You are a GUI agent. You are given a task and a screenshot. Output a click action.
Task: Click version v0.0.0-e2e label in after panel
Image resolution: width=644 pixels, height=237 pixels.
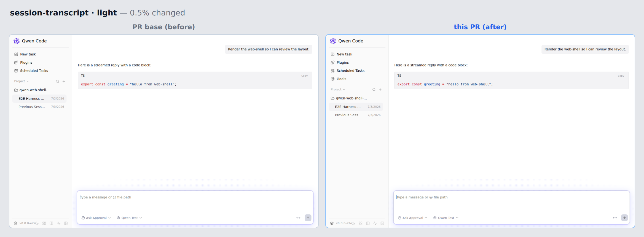pos(344,223)
